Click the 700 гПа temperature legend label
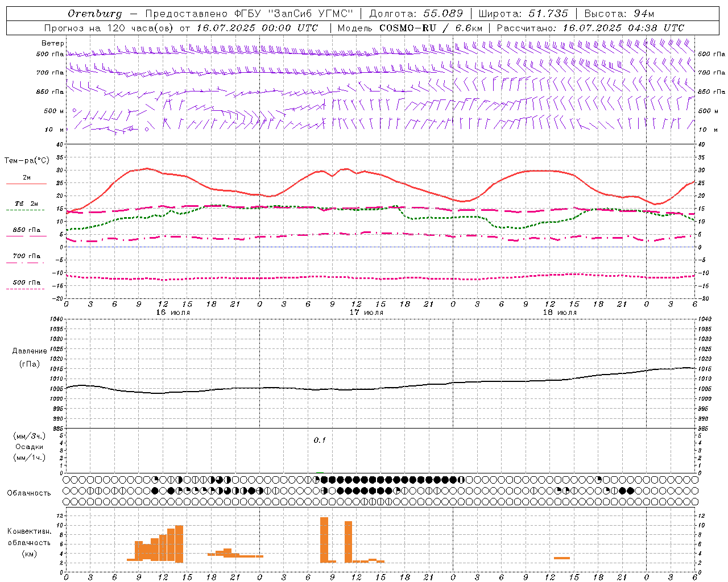Screen dimensions: 728x582 pyautogui.click(x=27, y=256)
